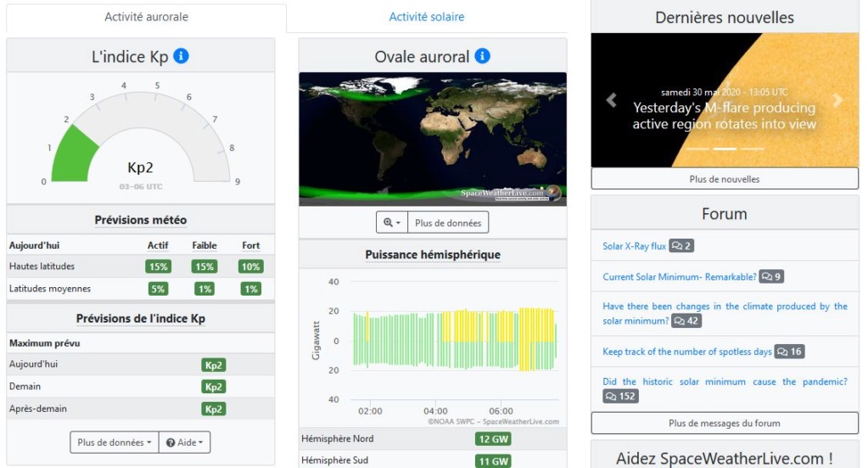Open the zoom magnifier dropdown under auroral map
This screenshot has width=868, height=468.
392,223
